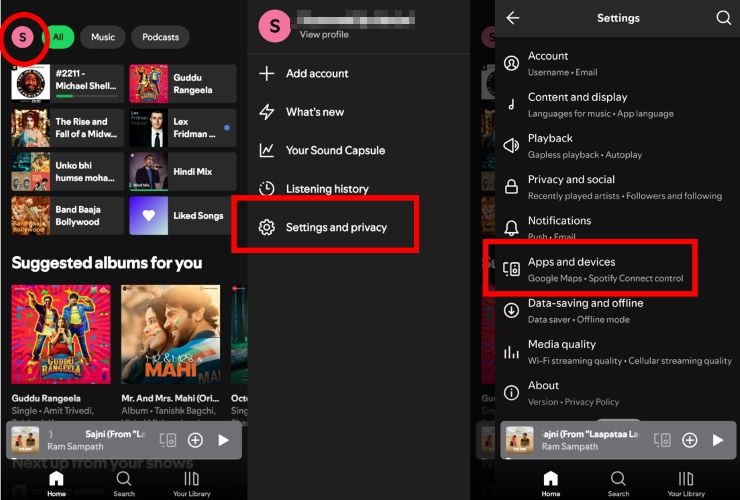This screenshot has width=740, height=500.
Task: Open What's new from profile menu
Action: pyautogui.click(x=359, y=112)
